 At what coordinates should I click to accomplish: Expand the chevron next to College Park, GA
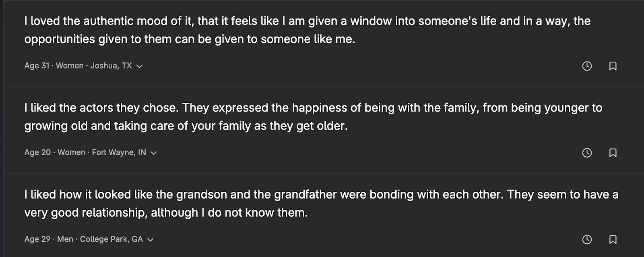[151, 240]
